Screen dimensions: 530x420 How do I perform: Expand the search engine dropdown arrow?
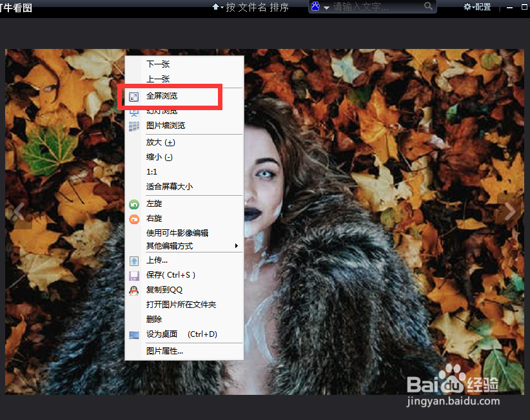(326, 8)
